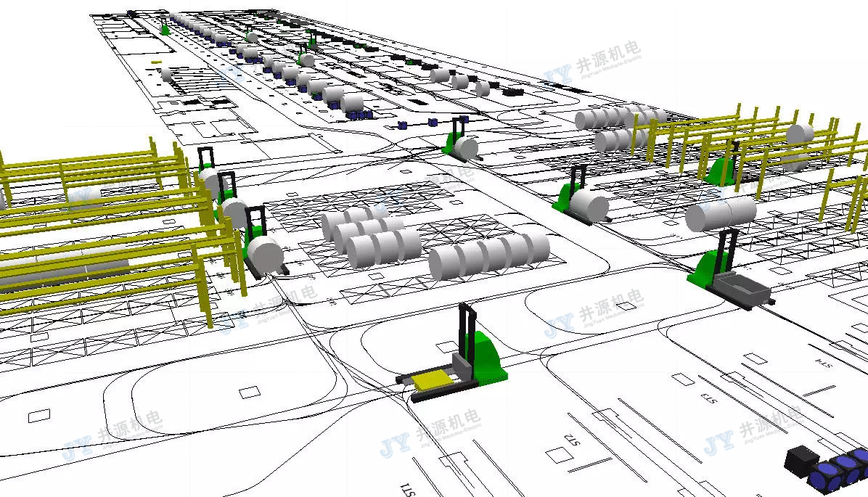Click the small green forklift at the top-left
This screenshot has height=497, width=868.
click(x=165, y=28)
